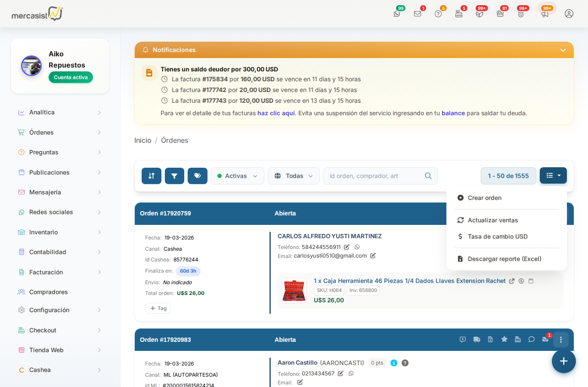This screenshot has height=387, width=588.
Task: Click the 'haz clic aquí' link
Action: coord(276,113)
